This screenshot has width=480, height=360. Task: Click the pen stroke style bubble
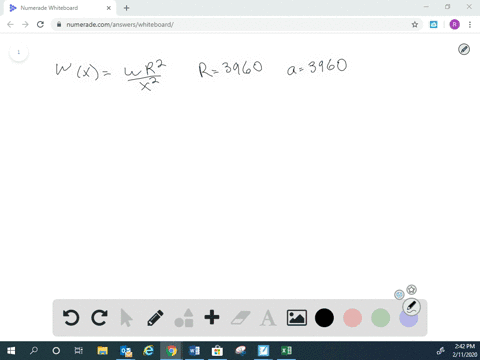pyautogui.click(x=411, y=307)
